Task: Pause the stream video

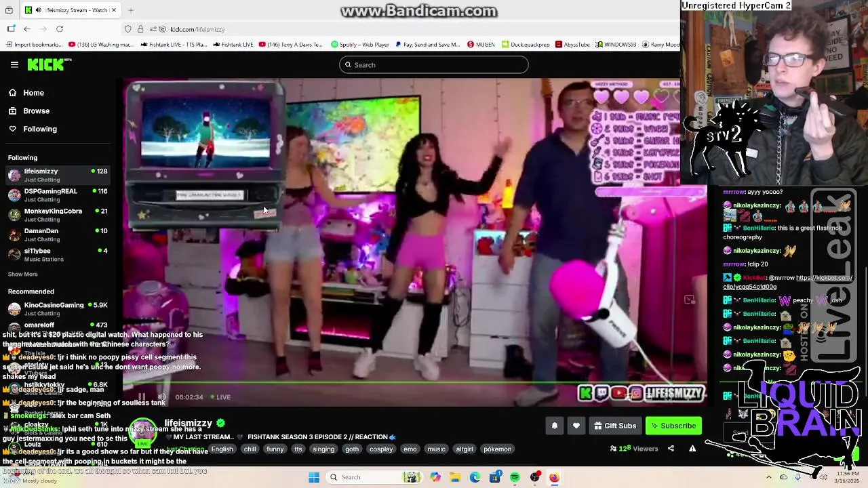Action: (x=142, y=397)
